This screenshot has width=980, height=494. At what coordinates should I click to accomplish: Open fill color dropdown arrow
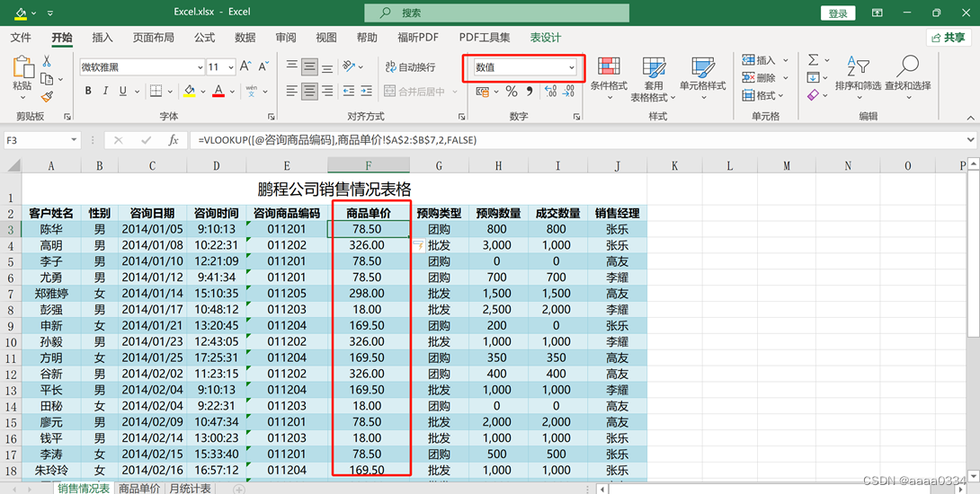pyautogui.click(x=203, y=92)
